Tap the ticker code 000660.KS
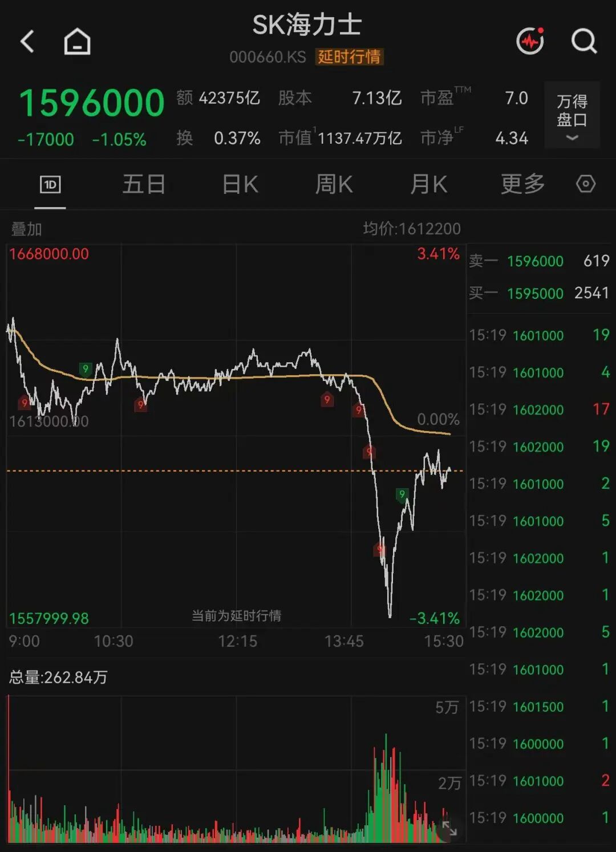616x852 pixels. [x=268, y=57]
